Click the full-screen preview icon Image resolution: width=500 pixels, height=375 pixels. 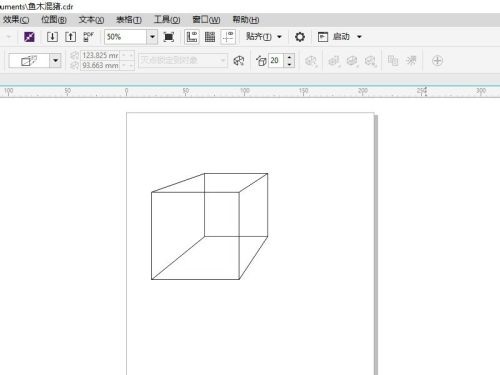(169, 37)
